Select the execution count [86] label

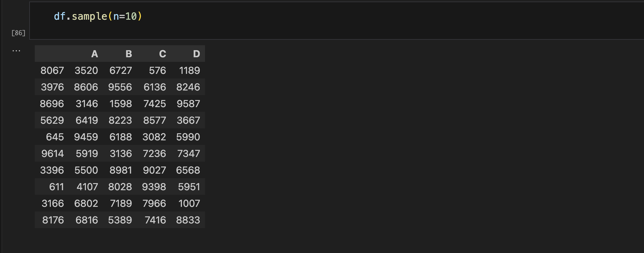(18, 33)
